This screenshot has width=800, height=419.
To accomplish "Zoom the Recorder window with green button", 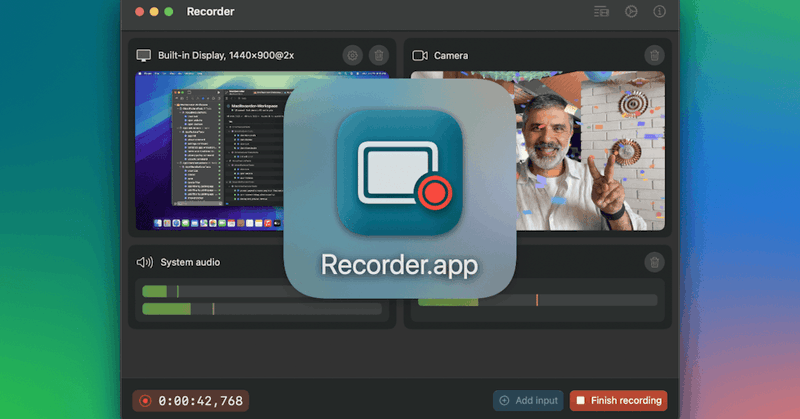I will [x=169, y=12].
